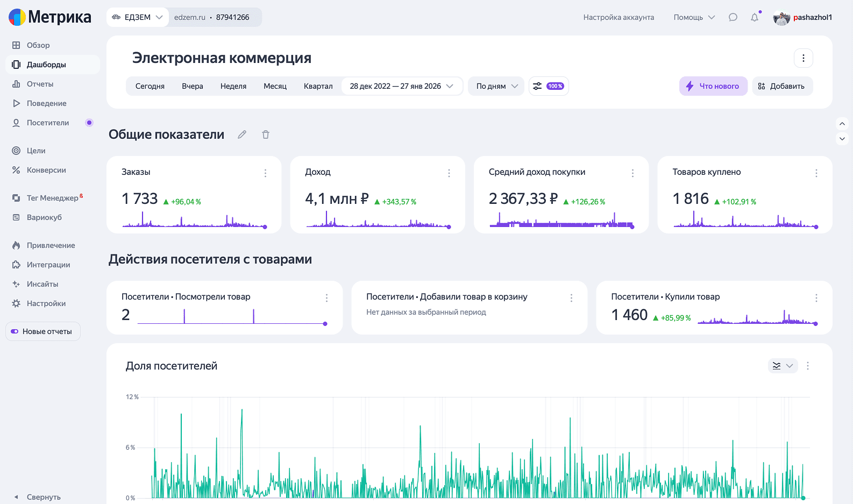Viewport: 853px width, 504px height.
Task: Click the Электронная коммерция dashboard title
Action: pos(222,58)
